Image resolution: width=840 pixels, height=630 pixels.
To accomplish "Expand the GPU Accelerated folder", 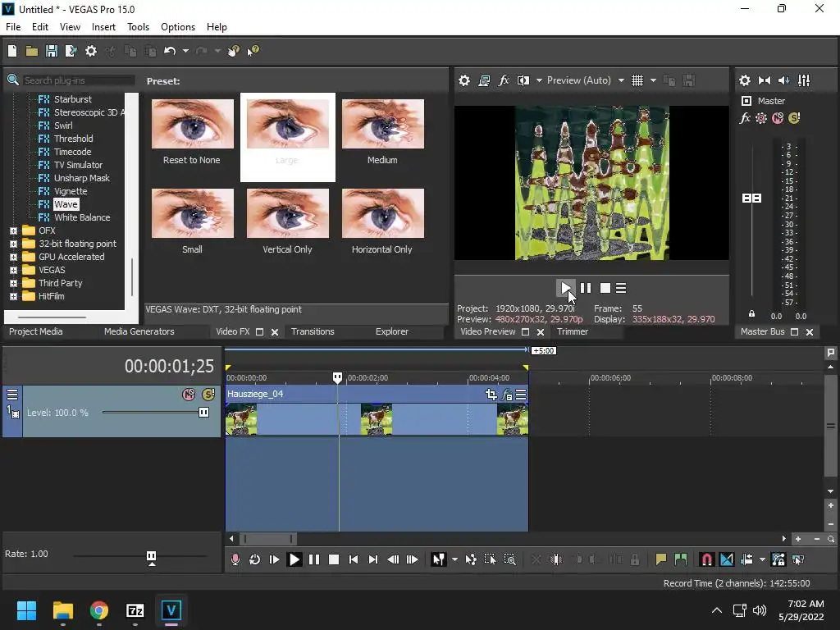I will [13, 257].
